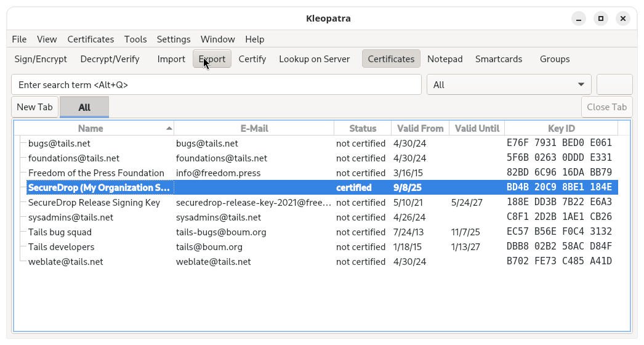Focus the search term input field

(x=216, y=84)
